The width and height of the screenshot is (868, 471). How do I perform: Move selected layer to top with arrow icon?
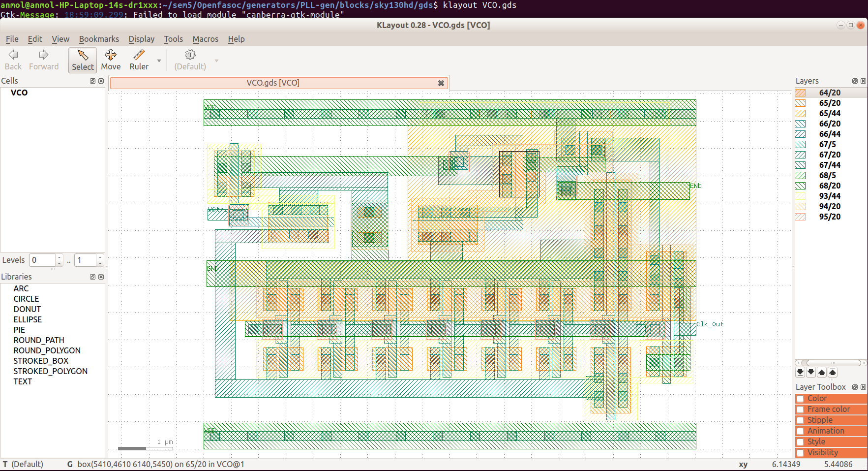click(x=833, y=373)
